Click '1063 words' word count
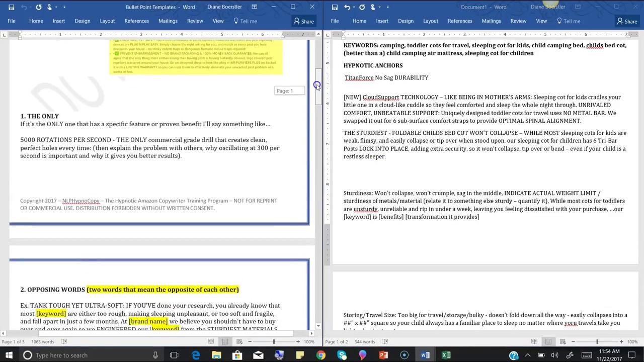 [43, 342]
